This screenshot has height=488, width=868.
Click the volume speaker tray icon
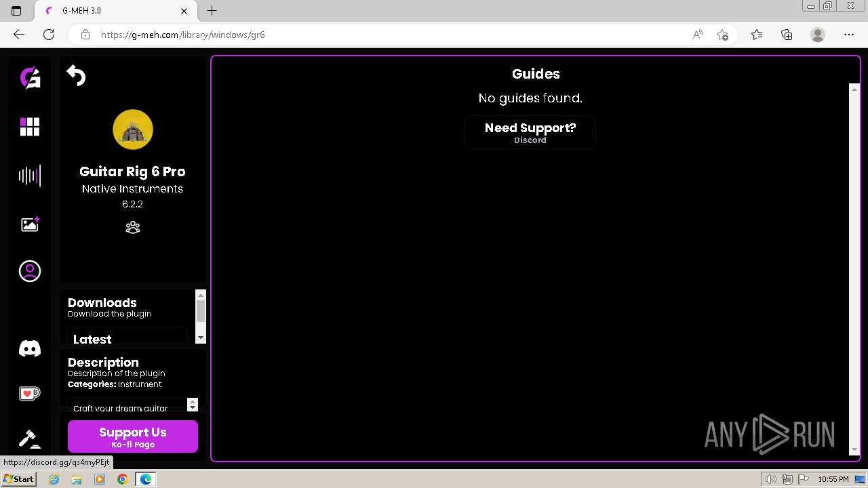pos(772,479)
